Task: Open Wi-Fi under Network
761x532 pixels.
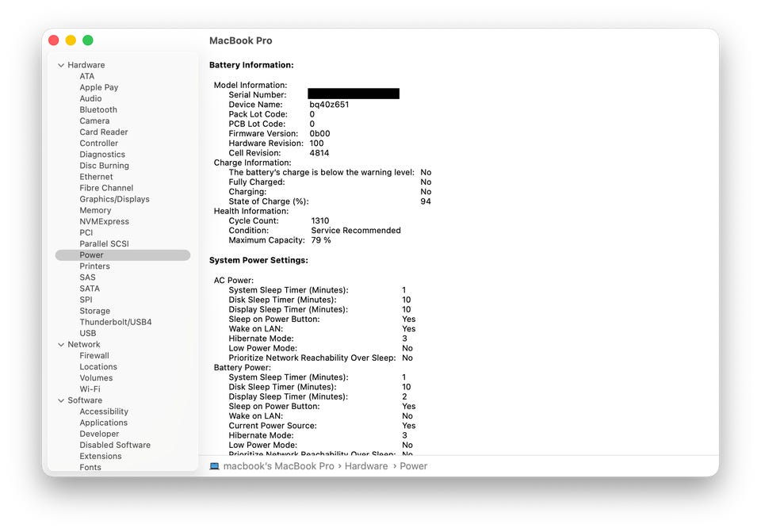Action: click(x=90, y=388)
